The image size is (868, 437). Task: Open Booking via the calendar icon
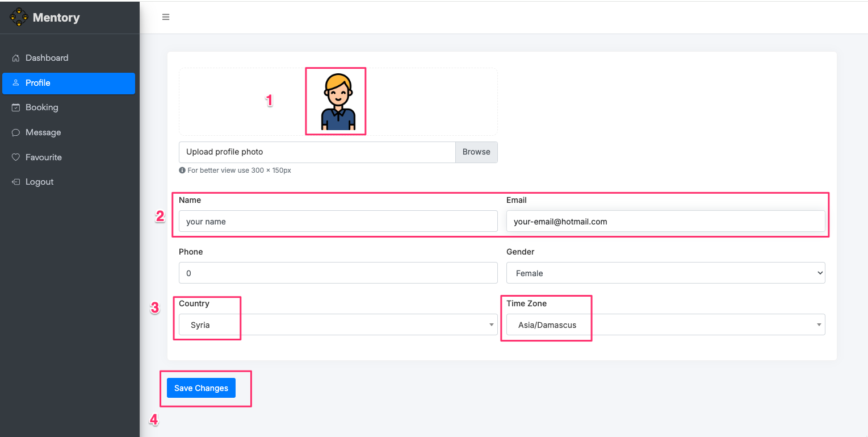coord(15,107)
